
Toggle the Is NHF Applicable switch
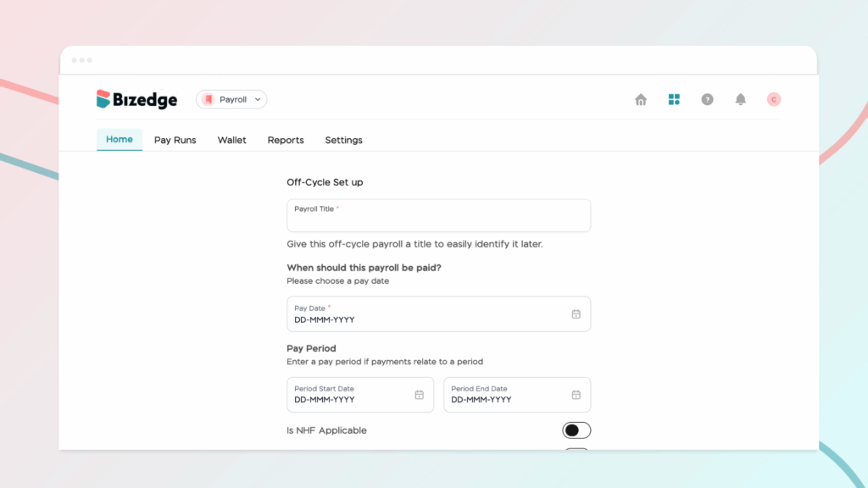click(x=576, y=430)
